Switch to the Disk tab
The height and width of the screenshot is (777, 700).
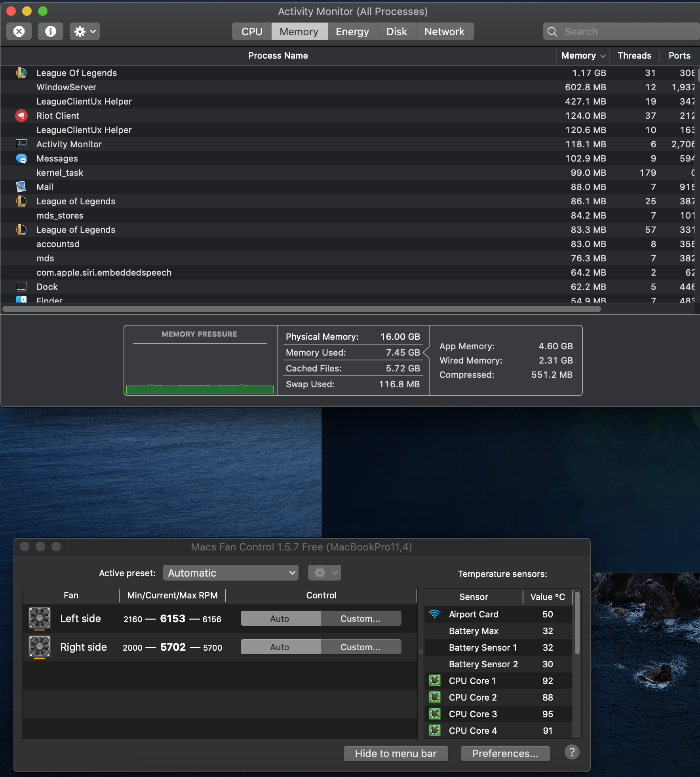pyautogui.click(x=397, y=32)
